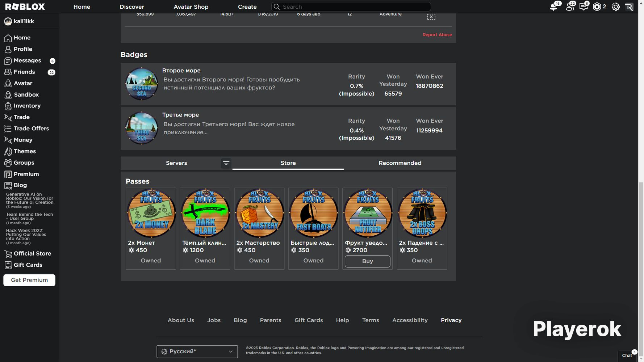
Task: Click the Robux balance icon
Action: (x=597, y=7)
